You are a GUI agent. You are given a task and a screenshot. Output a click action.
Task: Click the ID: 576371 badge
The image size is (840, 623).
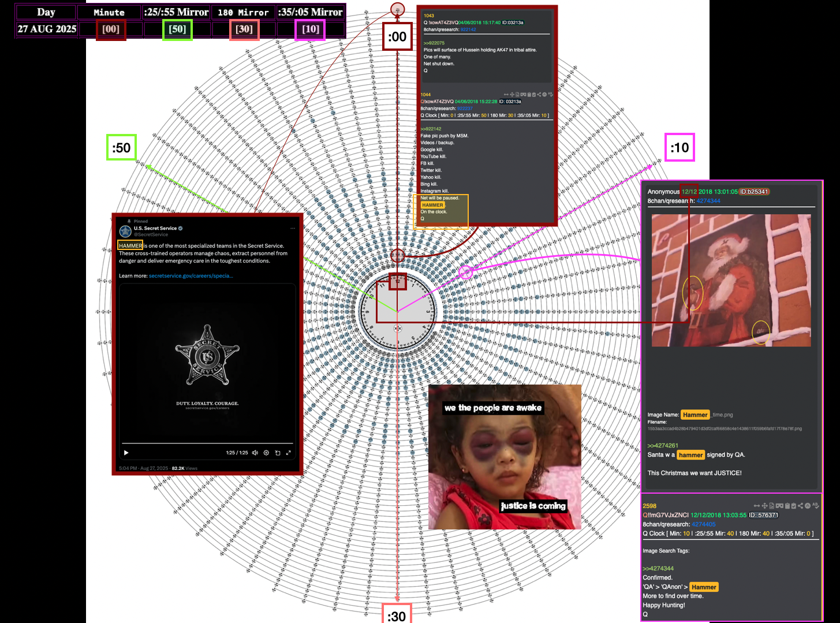coord(764,515)
